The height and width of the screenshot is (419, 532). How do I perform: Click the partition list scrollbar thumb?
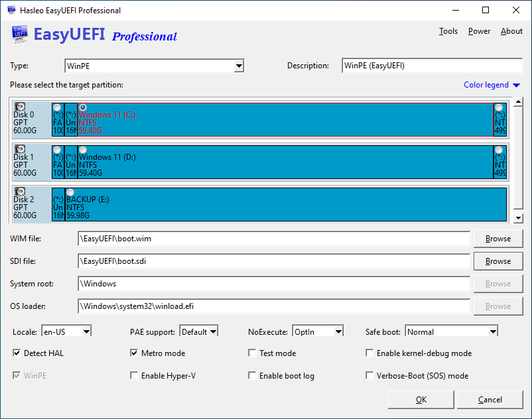point(518,158)
